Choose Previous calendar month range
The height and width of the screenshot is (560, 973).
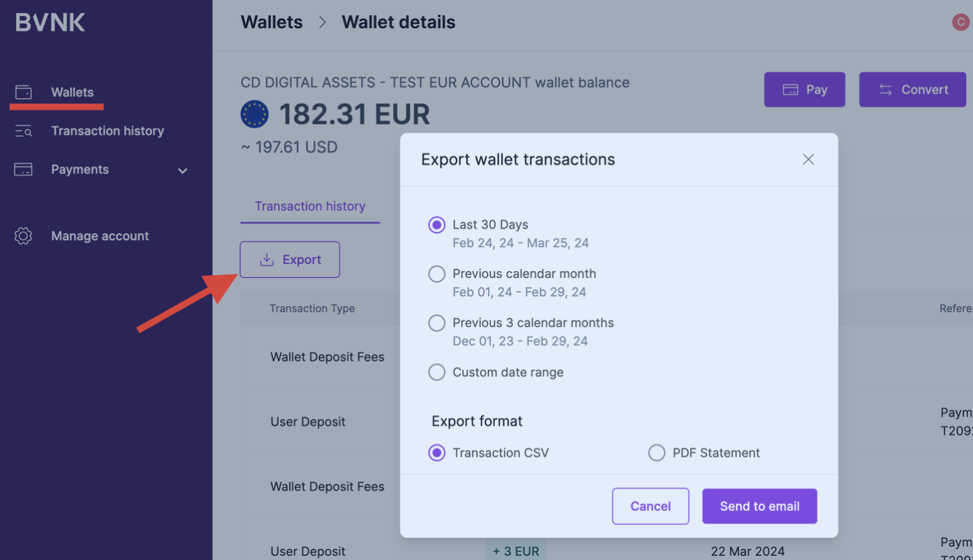coord(437,274)
